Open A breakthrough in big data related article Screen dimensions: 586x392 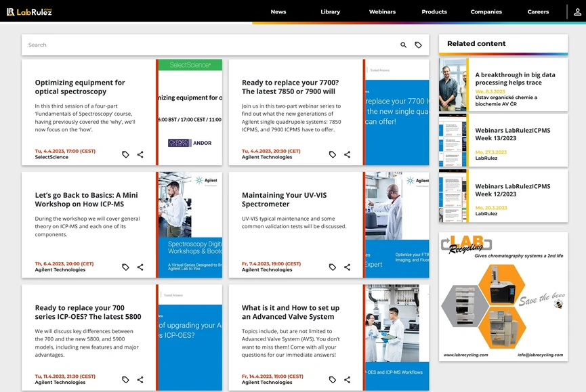tap(515, 79)
